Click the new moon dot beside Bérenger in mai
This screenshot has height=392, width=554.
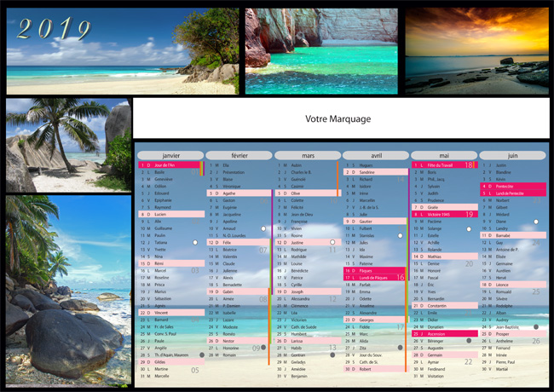[x=470, y=341]
